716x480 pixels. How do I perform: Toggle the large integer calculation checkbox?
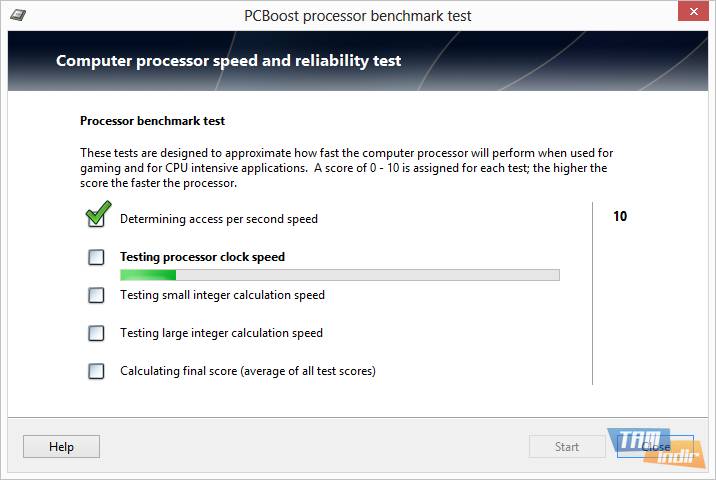(x=96, y=333)
